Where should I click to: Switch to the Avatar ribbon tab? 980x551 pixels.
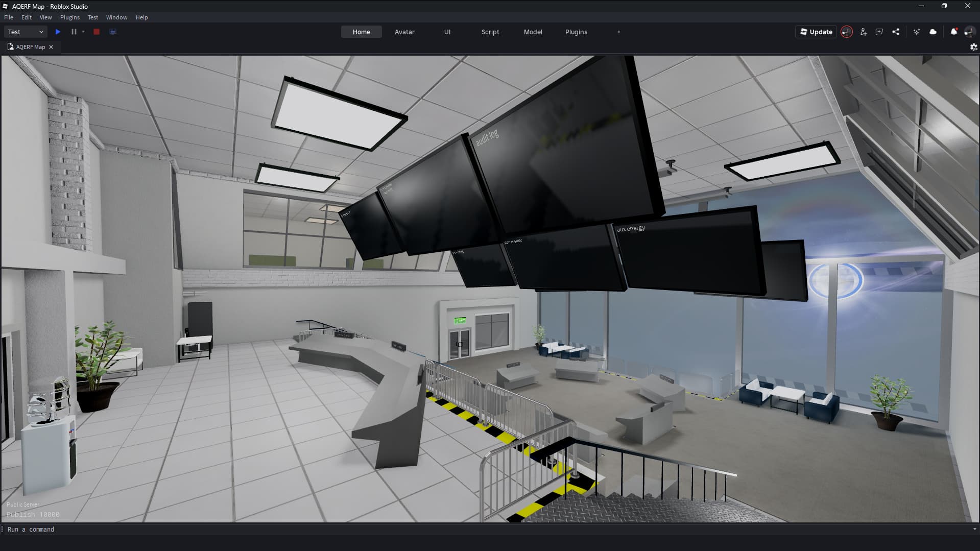(x=404, y=32)
